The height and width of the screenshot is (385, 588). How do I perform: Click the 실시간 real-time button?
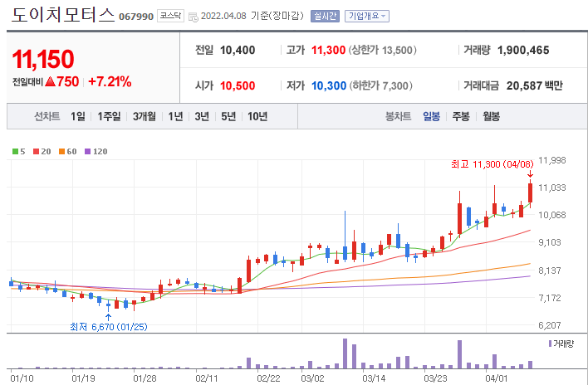point(325,16)
